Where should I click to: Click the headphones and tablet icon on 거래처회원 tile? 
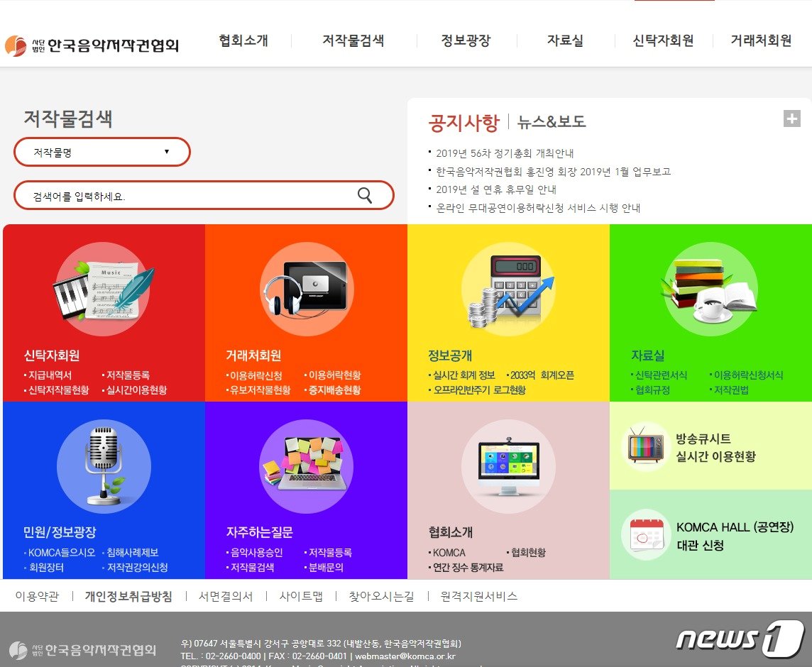[x=305, y=287]
